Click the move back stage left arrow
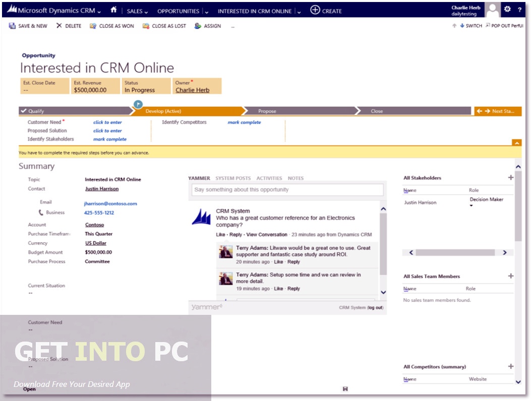Screen dimensions: 532x401 [x=479, y=111]
